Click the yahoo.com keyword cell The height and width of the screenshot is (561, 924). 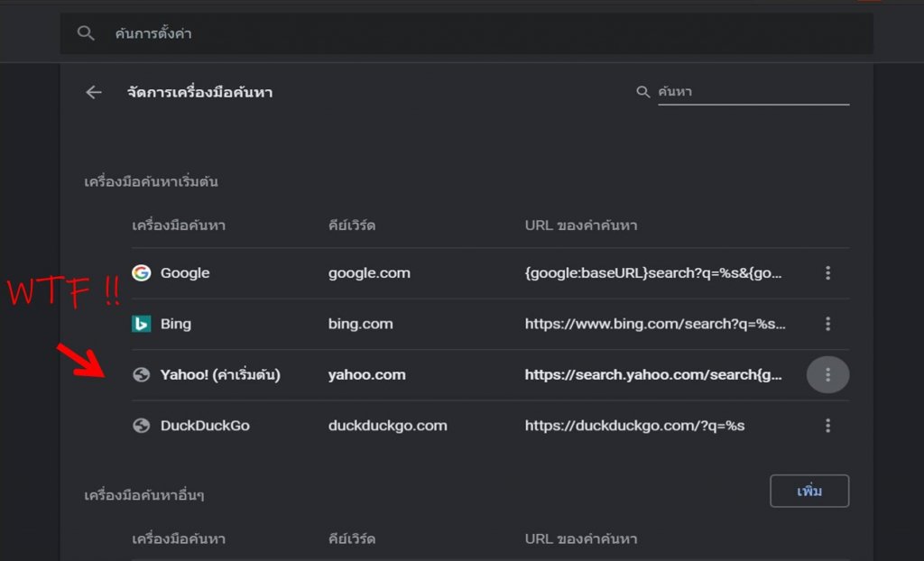pos(366,375)
